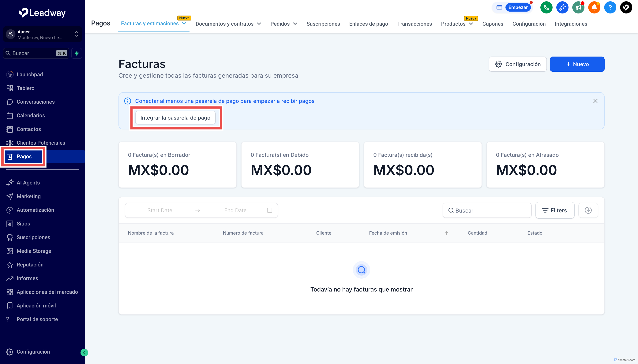Screen dimensions: 638x364
Task: Dismiss the payment gateway banner
Action: coord(595,101)
